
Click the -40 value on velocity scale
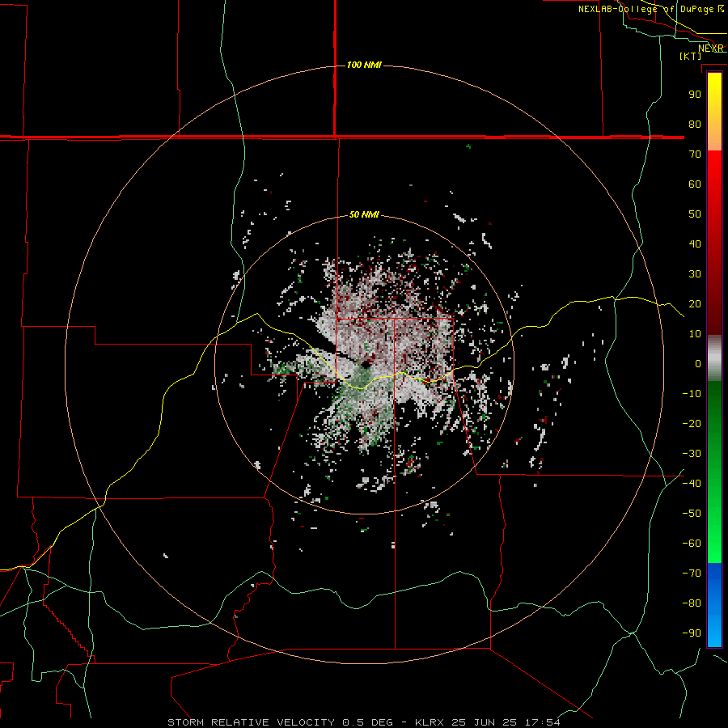pos(692,484)
